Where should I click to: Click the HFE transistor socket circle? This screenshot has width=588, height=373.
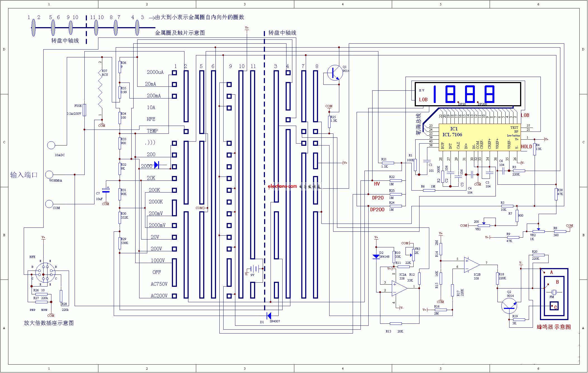coord(45,273)
